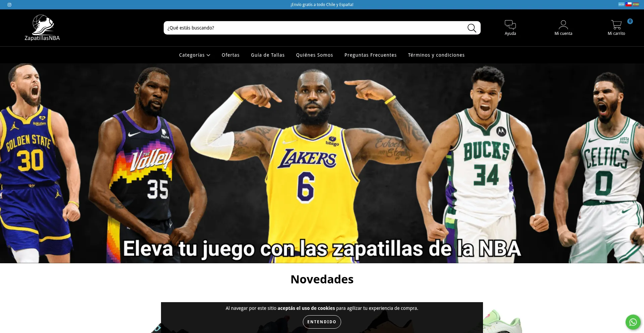644x333 pixels.
Task: Click the Mi carrito label
Action: (616, 34)
